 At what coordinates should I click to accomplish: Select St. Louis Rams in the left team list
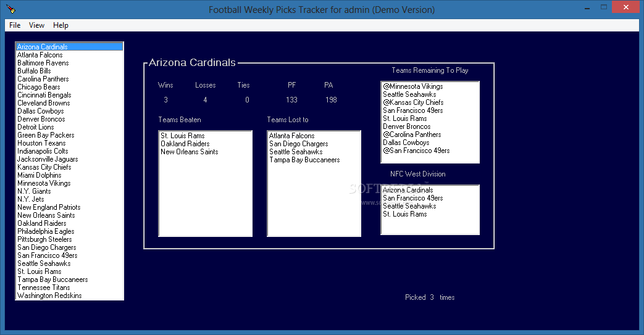point(69,271)
